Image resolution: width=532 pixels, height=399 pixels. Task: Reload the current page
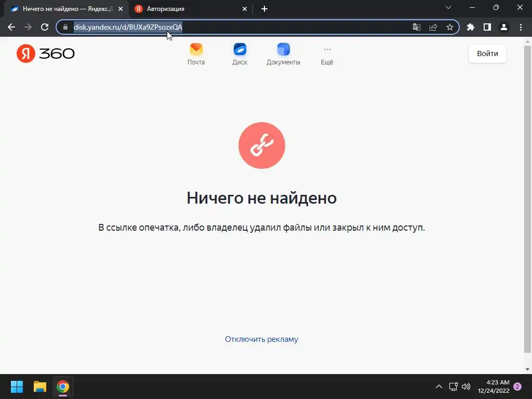click(45, 27)
